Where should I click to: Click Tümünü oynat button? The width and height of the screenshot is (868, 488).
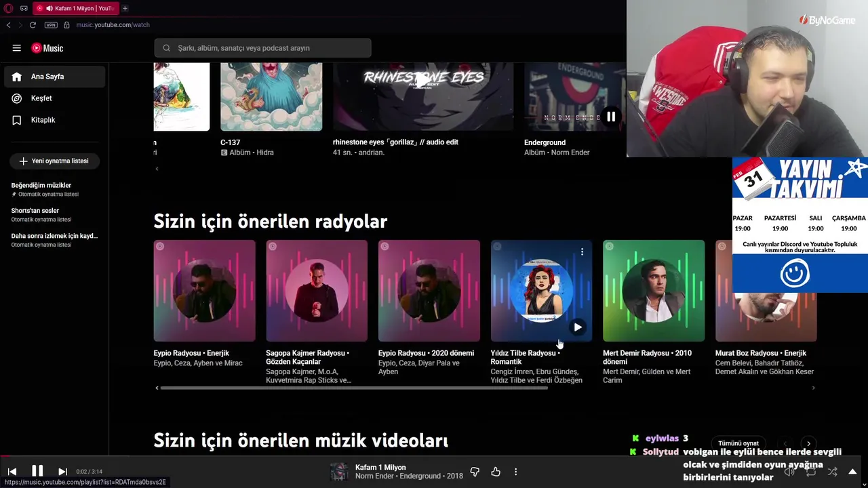point(738,443)
